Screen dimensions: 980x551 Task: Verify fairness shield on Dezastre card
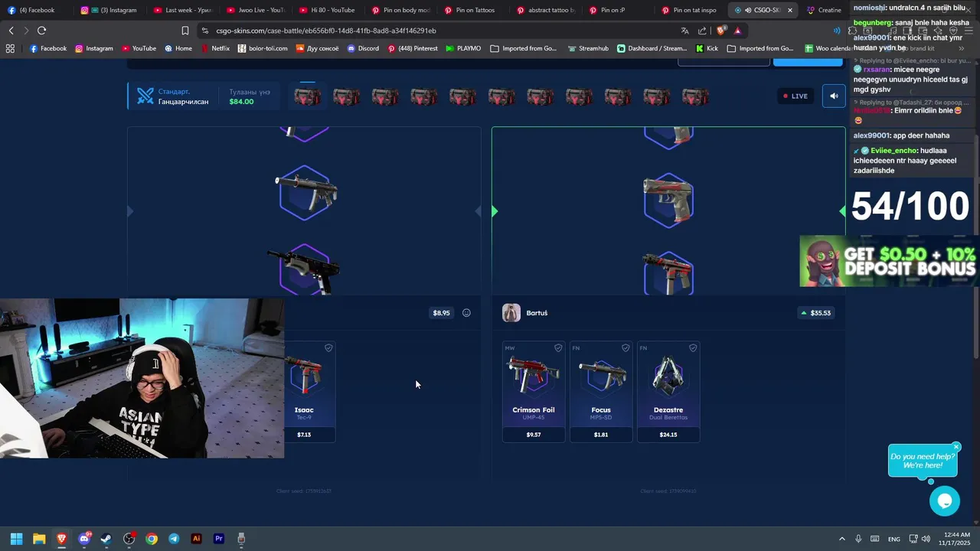coord(693,348)
